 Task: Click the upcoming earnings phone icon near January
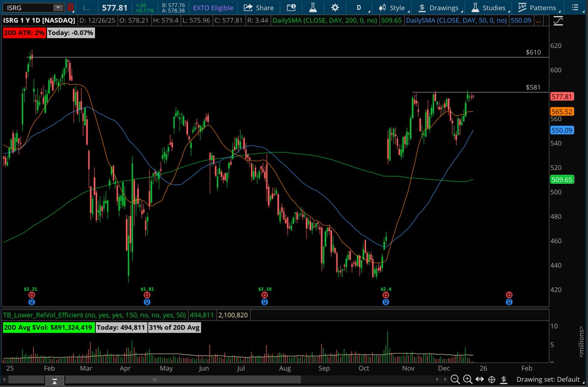509,295
